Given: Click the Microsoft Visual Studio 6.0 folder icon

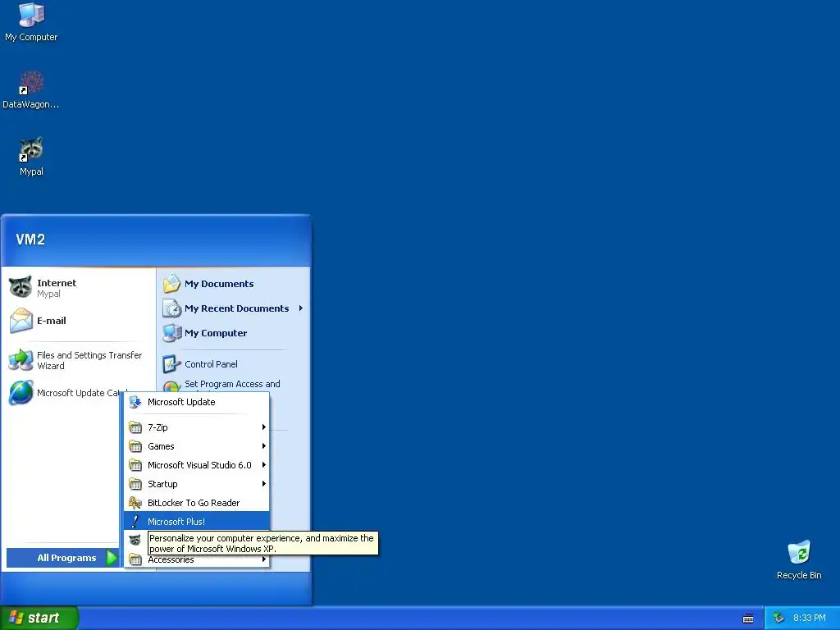Looking at the screenshot, I should (135, 465).
